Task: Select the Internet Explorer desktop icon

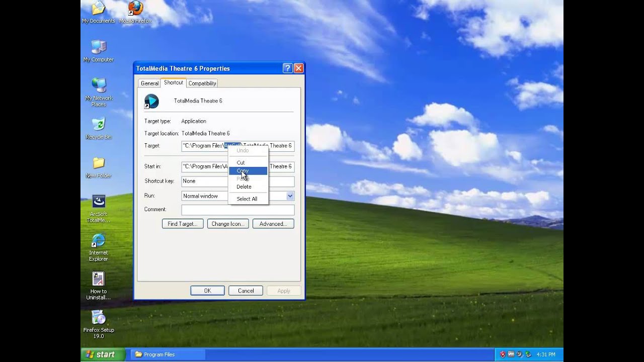Action: (99, 247)
